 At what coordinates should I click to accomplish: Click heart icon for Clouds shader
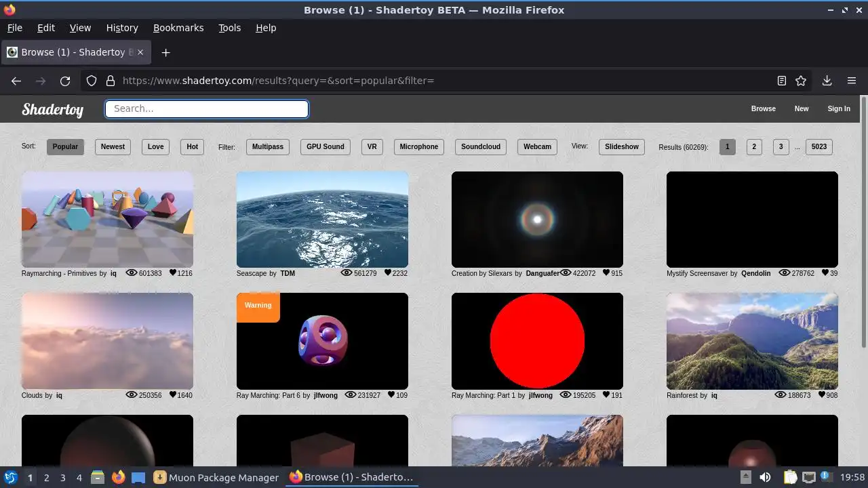click(172, 394)
